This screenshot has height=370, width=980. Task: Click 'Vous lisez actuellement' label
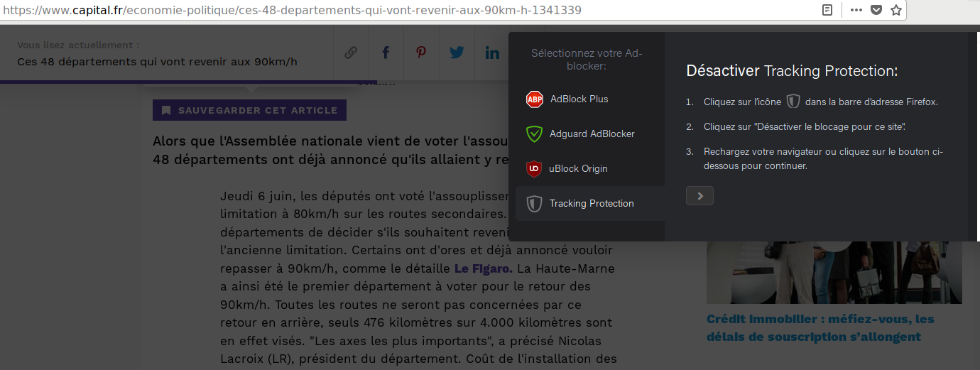tap(78, 45)
